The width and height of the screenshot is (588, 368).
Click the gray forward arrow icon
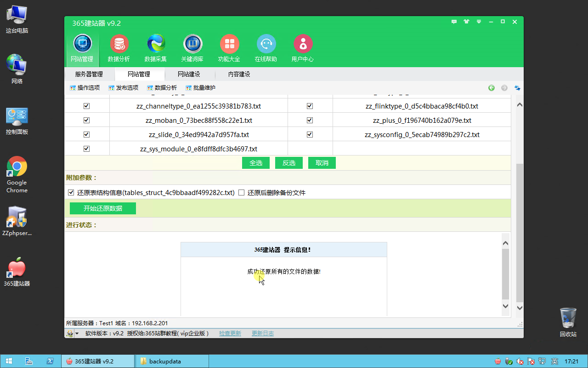coord(504,88)
